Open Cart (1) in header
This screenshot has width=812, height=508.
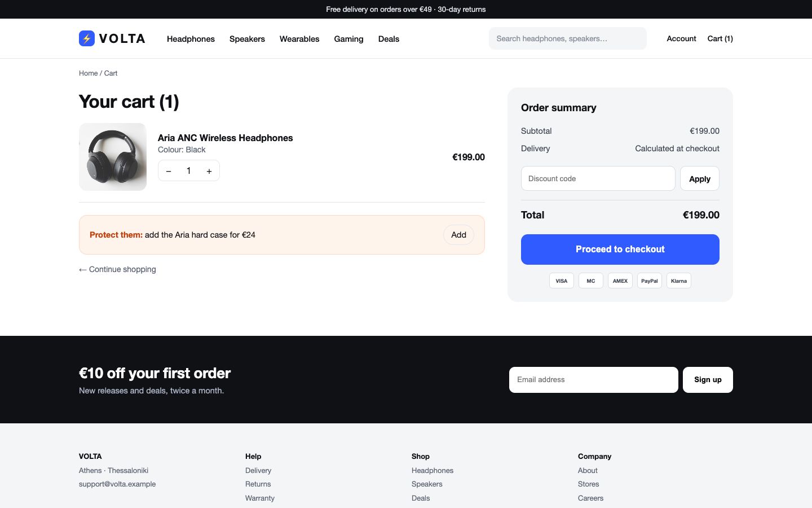pyautogui.click(x=720, y=38)
